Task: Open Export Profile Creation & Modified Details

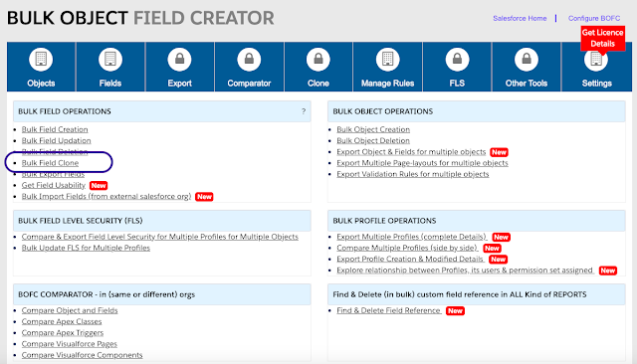Action: click(410, 259)
